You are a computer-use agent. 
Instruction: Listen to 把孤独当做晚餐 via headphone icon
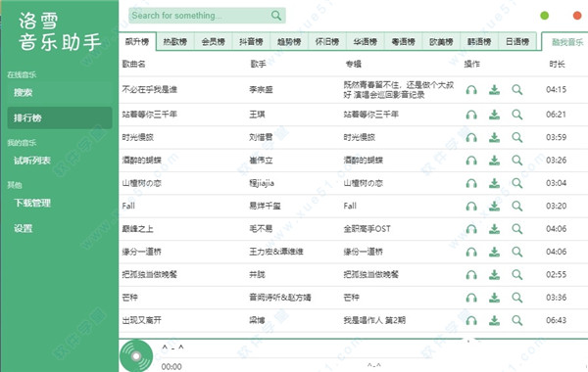point(471,275)
